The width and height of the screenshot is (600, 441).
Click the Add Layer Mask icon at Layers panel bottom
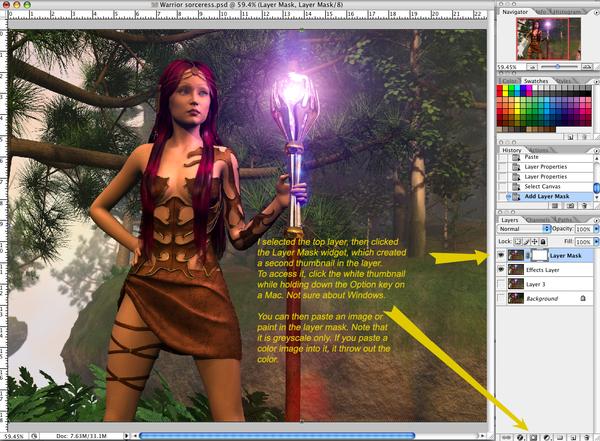(533, 437)
